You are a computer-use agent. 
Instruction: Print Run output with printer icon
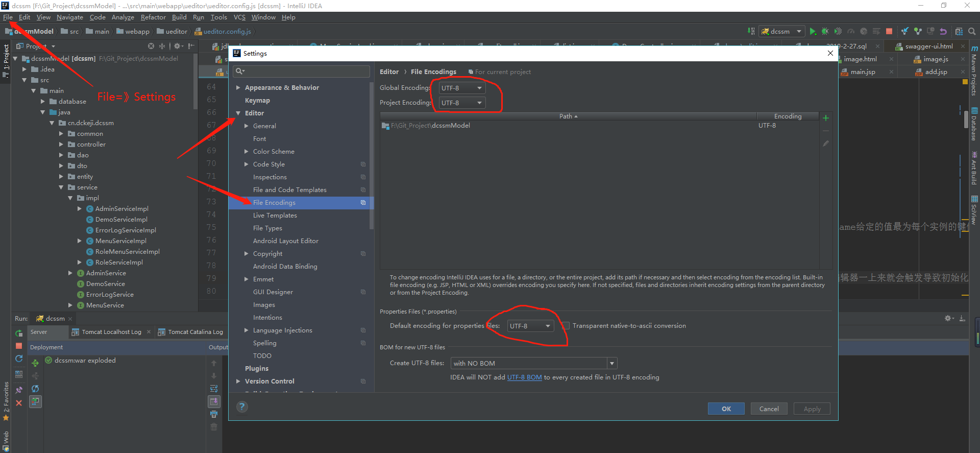tap(214, 414)
